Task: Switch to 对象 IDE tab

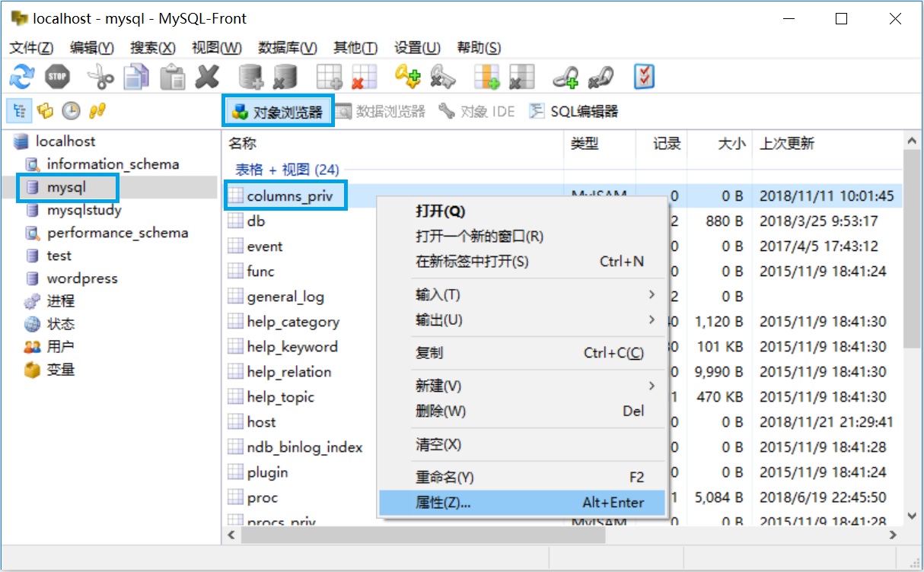Action: coord(477,112)
